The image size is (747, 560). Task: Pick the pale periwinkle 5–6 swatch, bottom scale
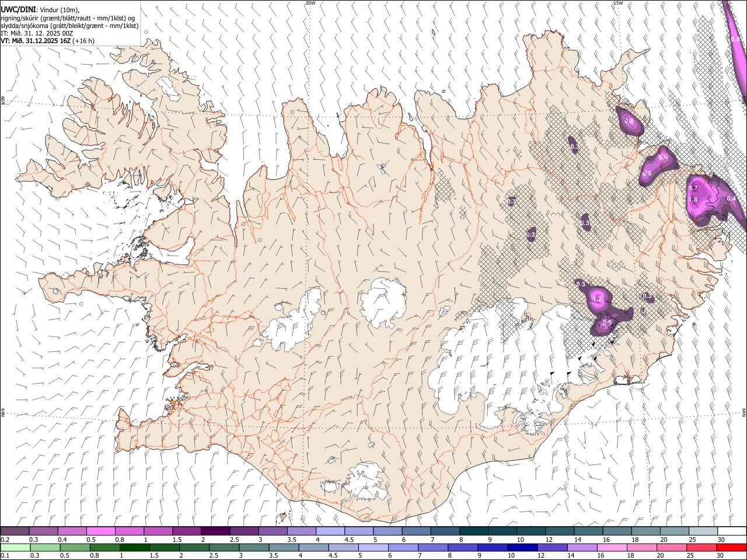373,548
